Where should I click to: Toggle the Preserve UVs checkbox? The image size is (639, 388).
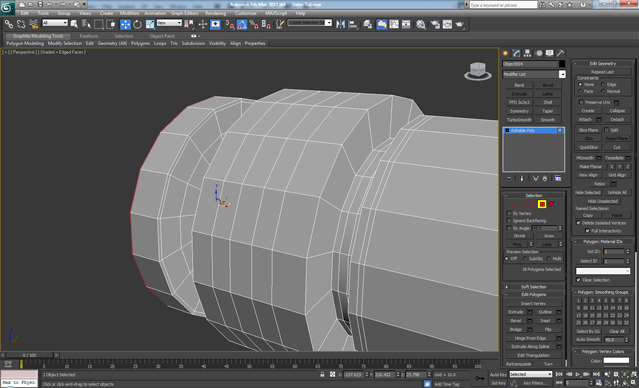click(x=581, y=102)
